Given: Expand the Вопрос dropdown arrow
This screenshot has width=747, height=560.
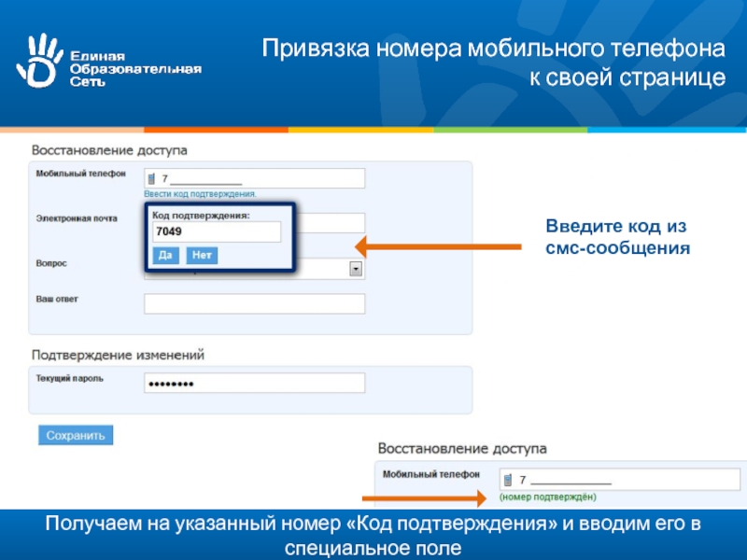Looking at the screenshot, I should (x=356, y=269).
